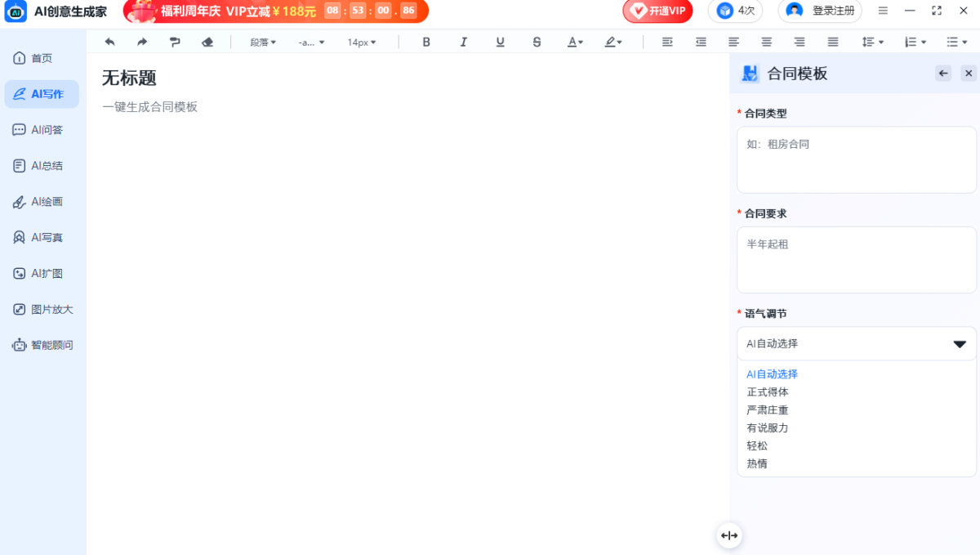Click the back arrow in 合同模板 panel

[x=943, y=74]
